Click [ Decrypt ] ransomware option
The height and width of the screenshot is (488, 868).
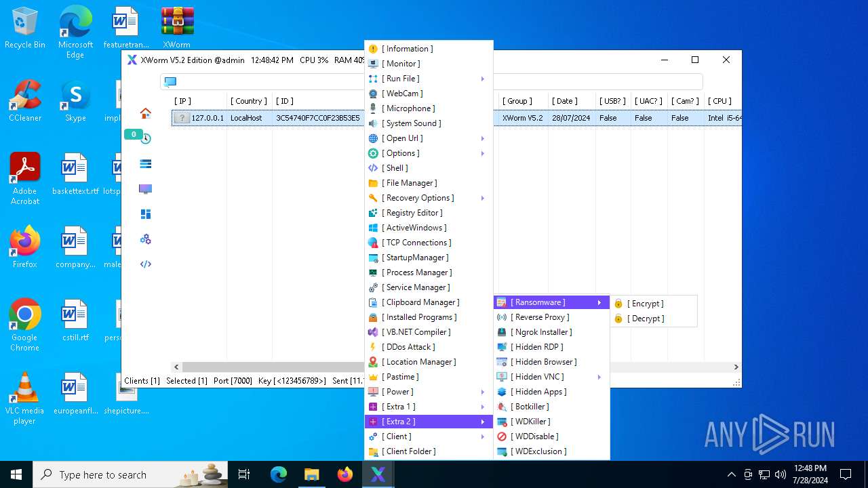tap(653, 319)
